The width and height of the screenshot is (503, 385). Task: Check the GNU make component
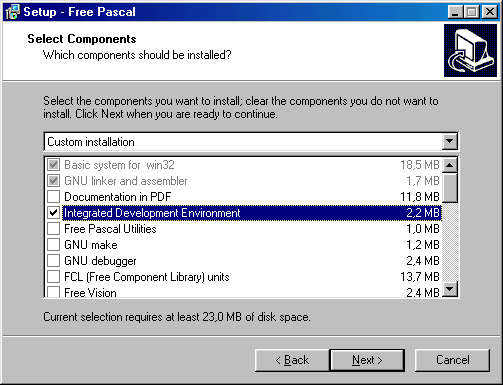tap(53, 245)
